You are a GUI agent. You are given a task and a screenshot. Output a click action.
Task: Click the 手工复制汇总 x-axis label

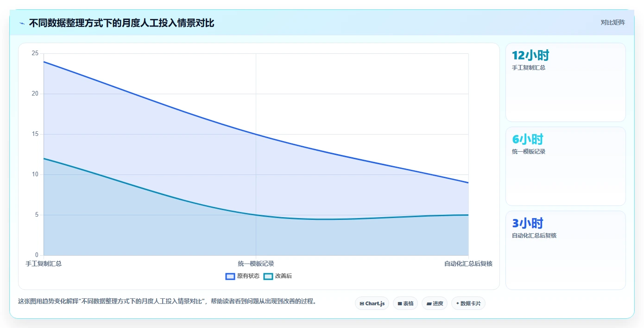pyautogui.click(x=44, y=264)
